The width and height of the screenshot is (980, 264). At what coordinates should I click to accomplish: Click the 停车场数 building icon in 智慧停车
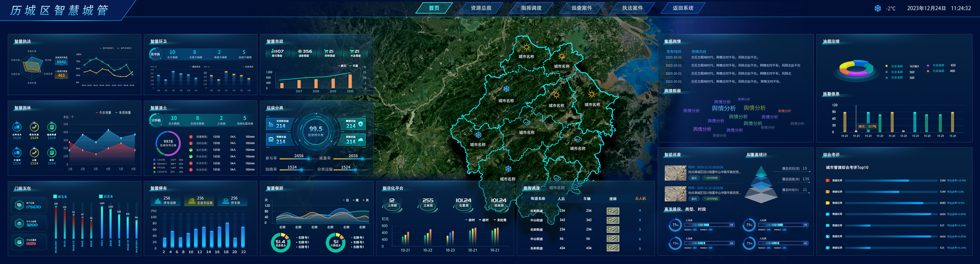158,201
